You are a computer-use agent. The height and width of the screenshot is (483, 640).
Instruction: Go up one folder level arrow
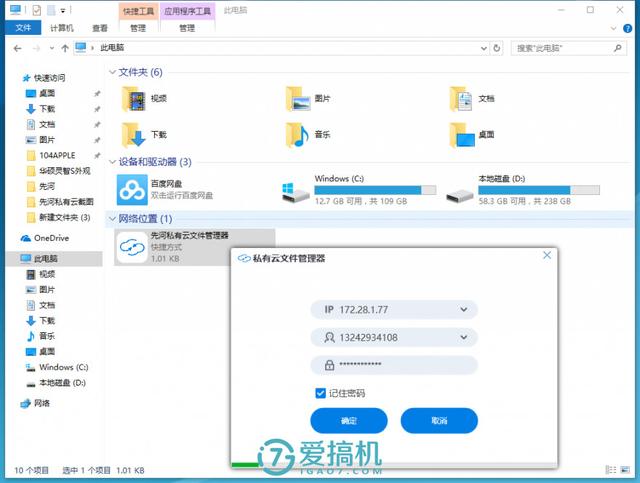coord(64,49)
